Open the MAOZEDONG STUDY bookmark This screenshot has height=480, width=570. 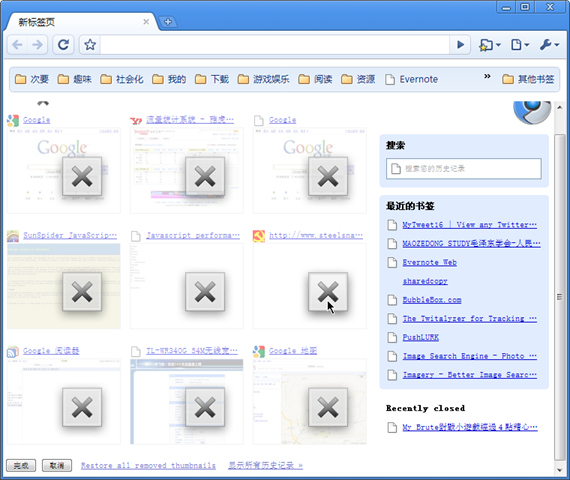pos(471,243)
